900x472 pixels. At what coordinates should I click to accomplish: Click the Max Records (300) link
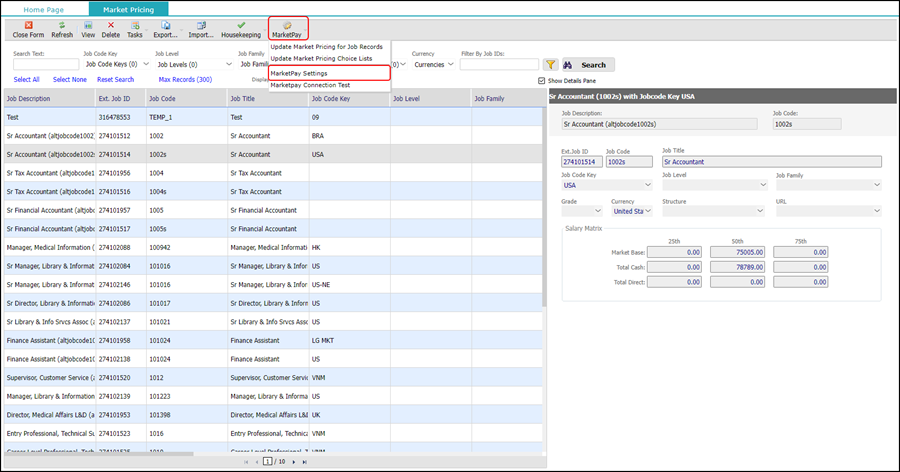pyautogui.click(x=185, y=79)
